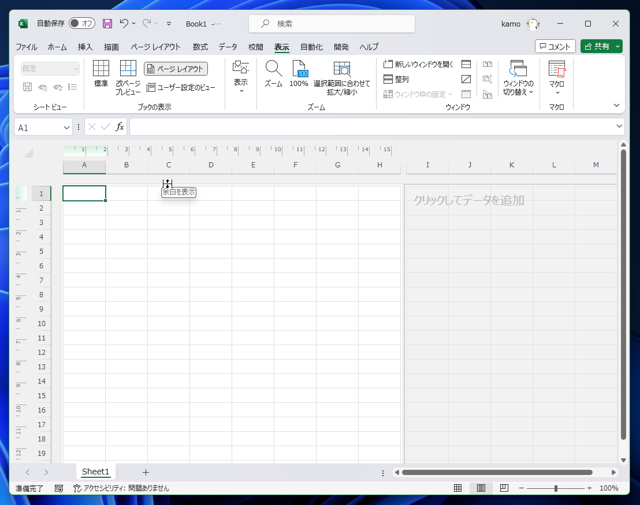Viewport: 640px width, 505px height.
Task: Click the macro record icon in status bar
Action: (59, 488)
